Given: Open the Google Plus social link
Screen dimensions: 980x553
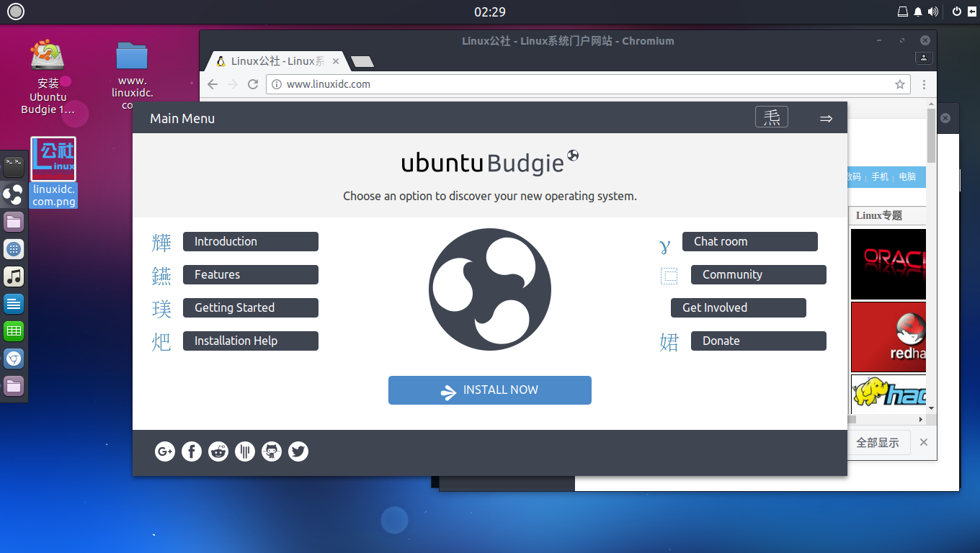Looking at the screenshot, I should coord(165,451).
